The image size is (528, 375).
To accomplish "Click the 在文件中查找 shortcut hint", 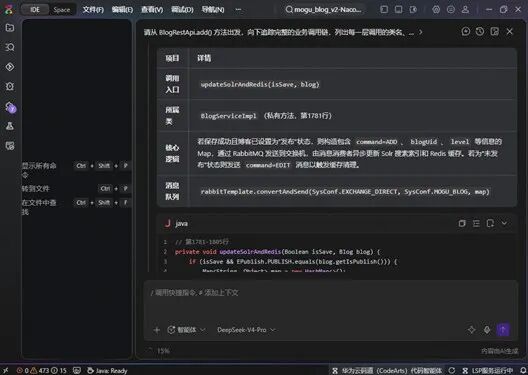I will tap(76, 207).
